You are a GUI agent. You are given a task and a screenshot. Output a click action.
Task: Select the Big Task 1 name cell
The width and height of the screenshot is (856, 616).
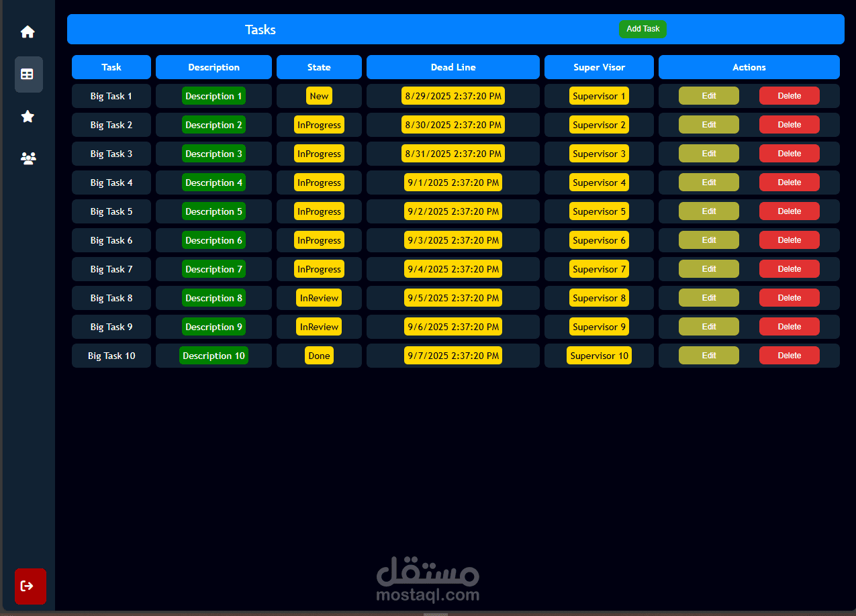pos(111,96)
